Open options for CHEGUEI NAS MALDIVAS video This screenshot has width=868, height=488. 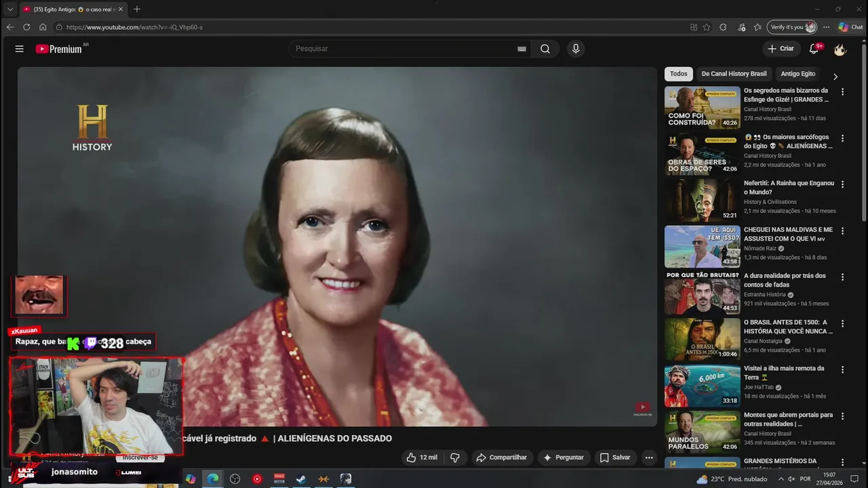(x=843, y=230)
